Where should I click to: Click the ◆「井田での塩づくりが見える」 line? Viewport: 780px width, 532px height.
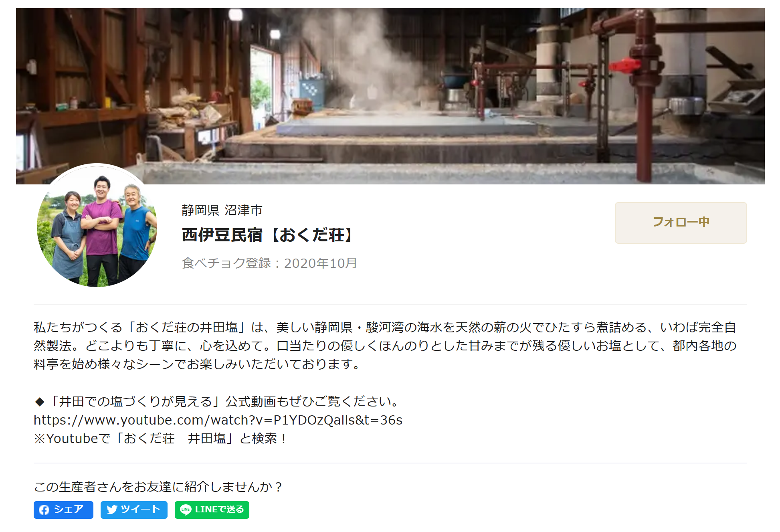pos(218,401)
